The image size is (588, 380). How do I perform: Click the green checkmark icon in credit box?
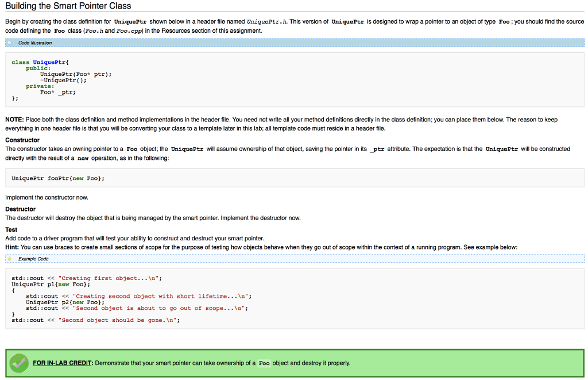pyautogui.click(x=19, y=363)
